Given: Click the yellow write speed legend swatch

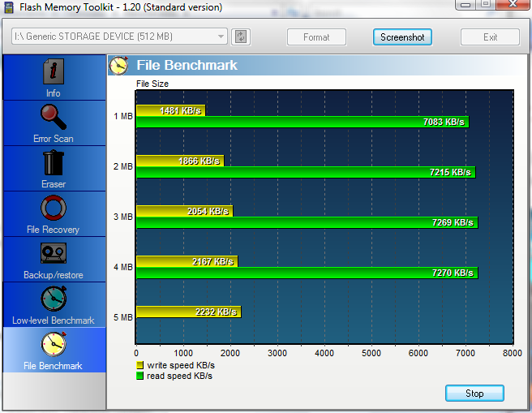Looking at the screenshot, I should coord(139,366).
